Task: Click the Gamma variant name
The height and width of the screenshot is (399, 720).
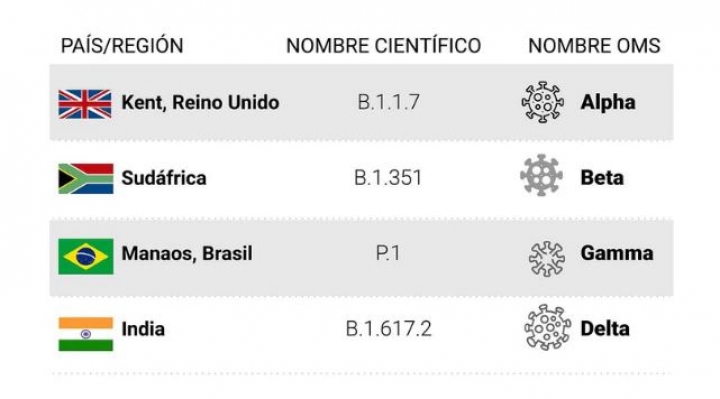Action: pyautogui.click(x=617, y=253)
